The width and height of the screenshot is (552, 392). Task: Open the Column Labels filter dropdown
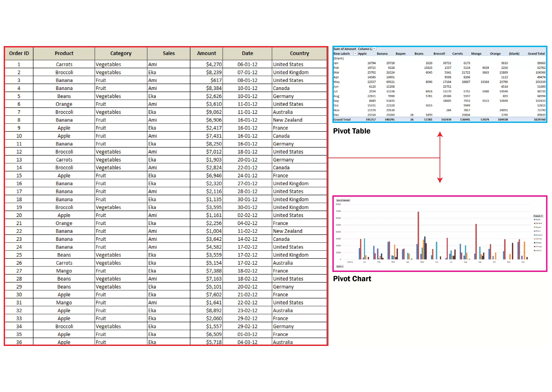(x=374, y=49)
